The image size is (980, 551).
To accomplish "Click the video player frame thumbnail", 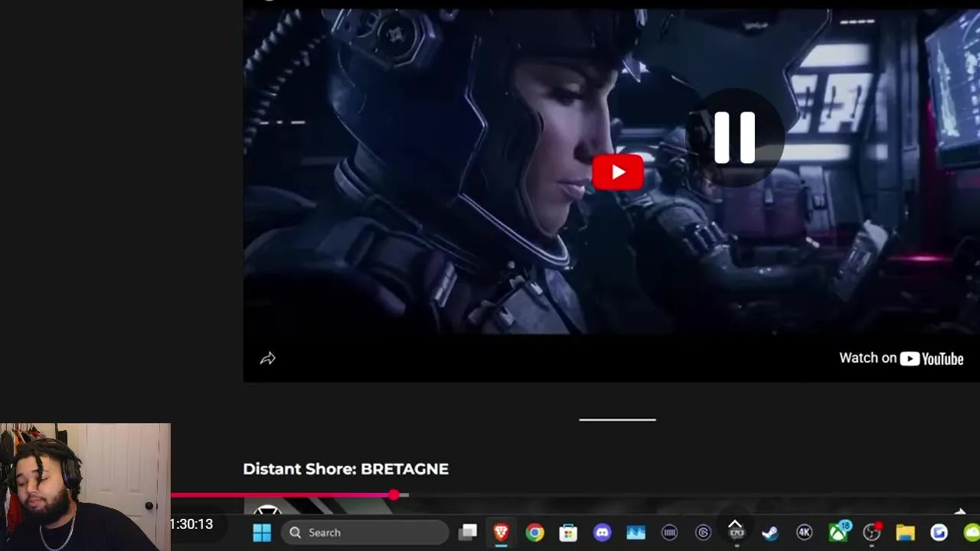I will click(x=611, y=191).
